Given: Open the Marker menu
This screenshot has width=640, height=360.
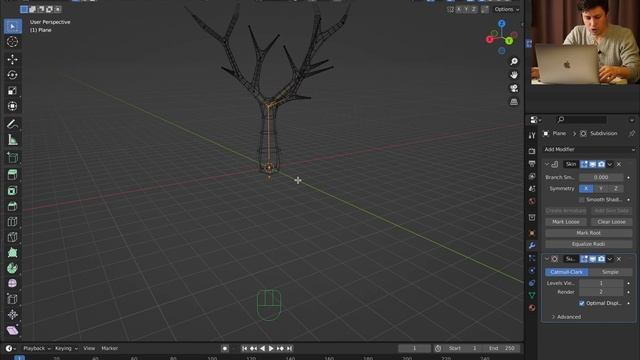Looking at the screenshot, I should coord(109,349).
